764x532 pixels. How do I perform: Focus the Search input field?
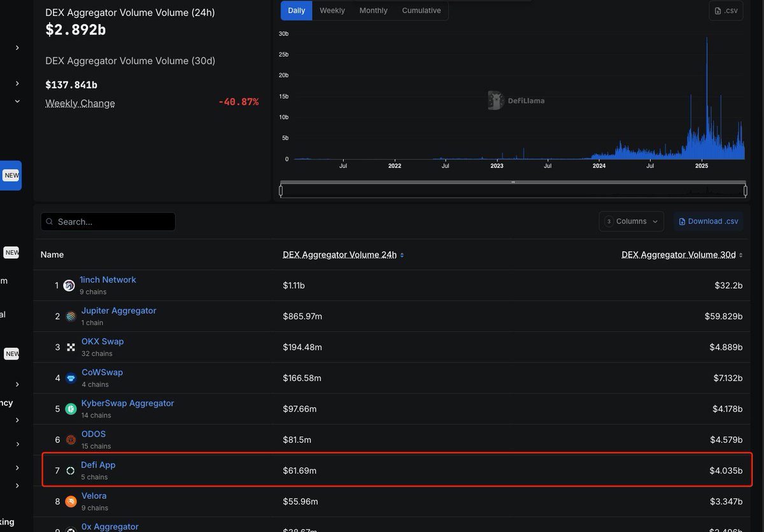point(108,221)
